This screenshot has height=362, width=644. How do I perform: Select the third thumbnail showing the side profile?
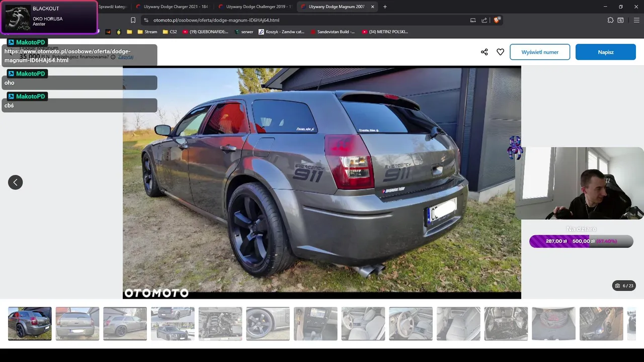[125, 323]
